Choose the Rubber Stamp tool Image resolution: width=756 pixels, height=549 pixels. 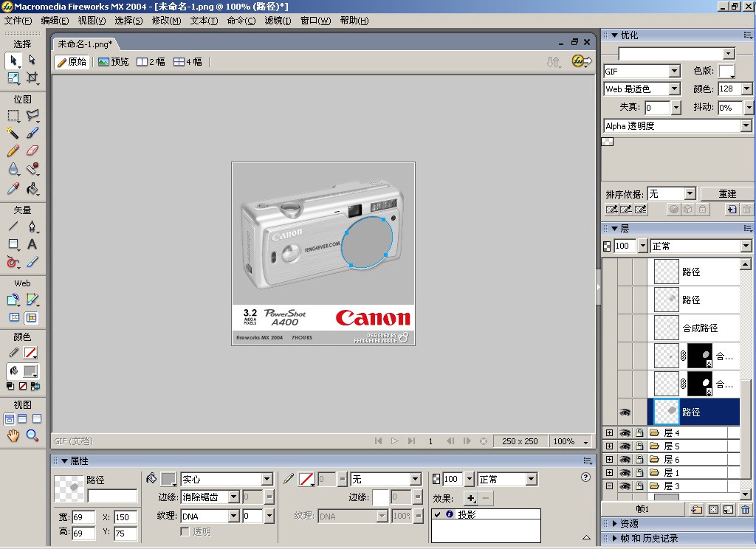32,169
